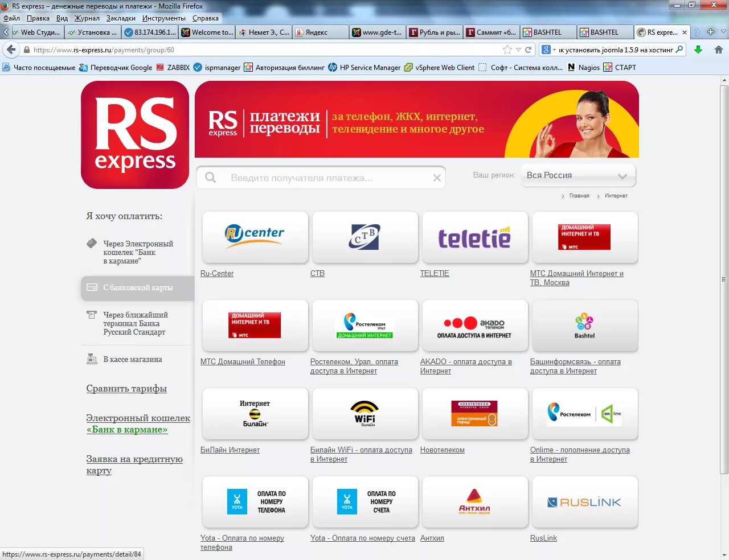Screen dimensions: 729x560
Task: Open Yota оплата по номеру телефона tile
Action: [x=255, y=502]
